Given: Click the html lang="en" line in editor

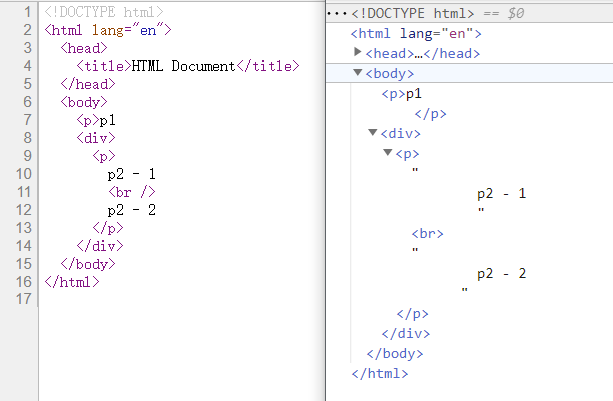Looking at the screenshot, I should point(108,30).
